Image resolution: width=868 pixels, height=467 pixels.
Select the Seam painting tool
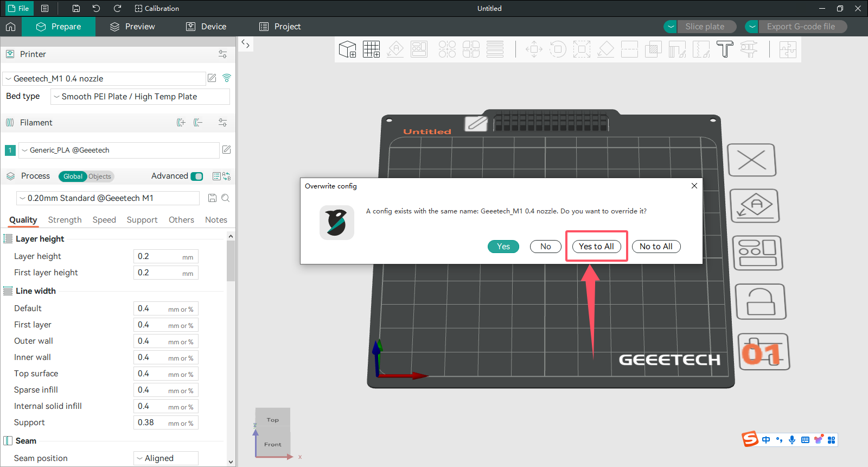701,49
